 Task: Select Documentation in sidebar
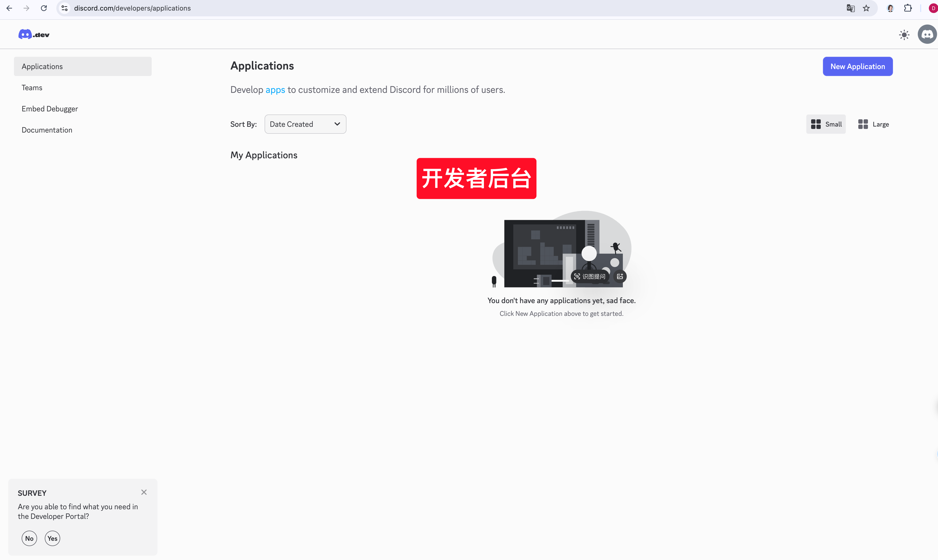pyautogui.click(x=47, y=130)
